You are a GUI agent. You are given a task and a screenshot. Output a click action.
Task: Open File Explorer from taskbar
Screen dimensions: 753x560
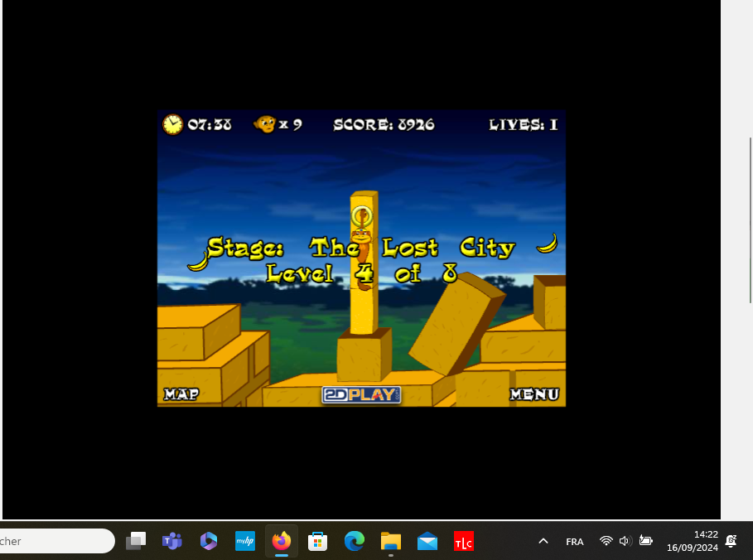391,541
